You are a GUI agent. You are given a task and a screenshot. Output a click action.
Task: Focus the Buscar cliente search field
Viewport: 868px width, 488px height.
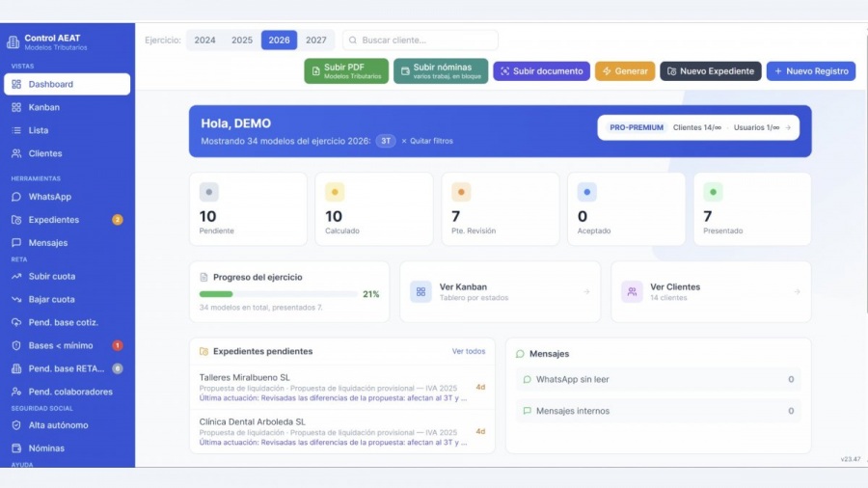click(x=420, y=40)
